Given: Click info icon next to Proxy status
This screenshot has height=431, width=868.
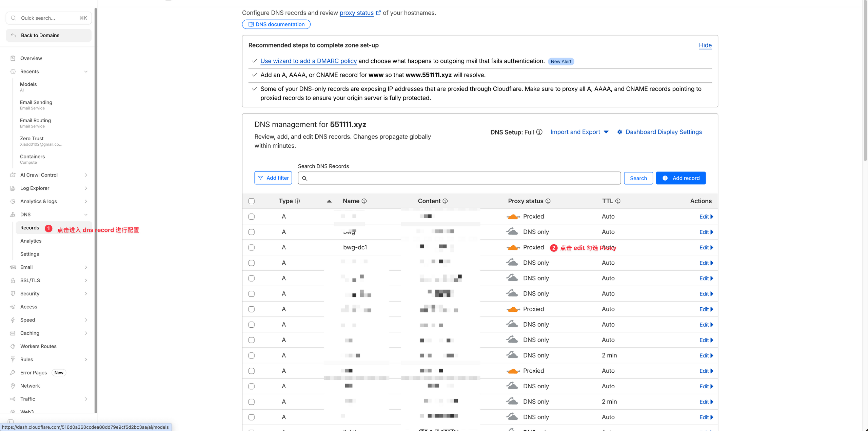Looking at the screenshot, I should click(x=548, y=201).
